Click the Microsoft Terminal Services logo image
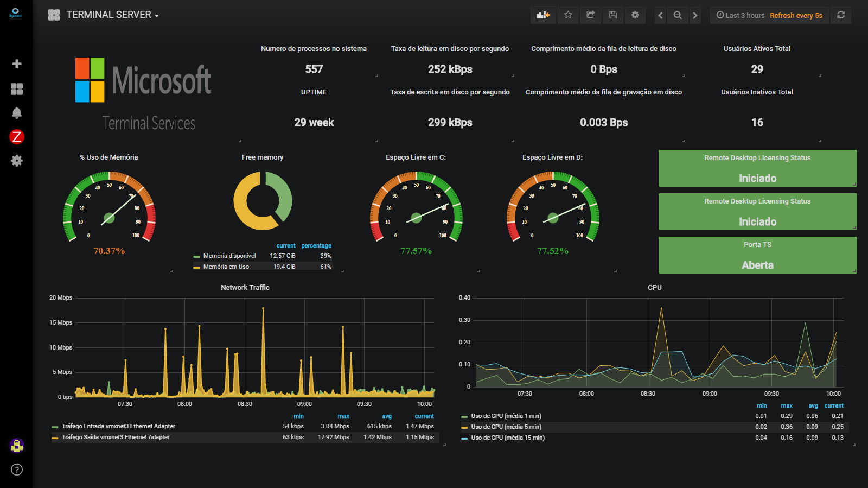The width and height of the screenshot is (868, 488). coord(144,94)
